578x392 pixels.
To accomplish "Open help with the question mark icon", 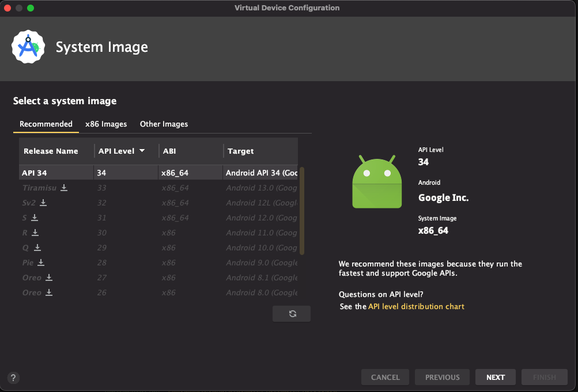I will pyautogui.click(x=13, y=378).
